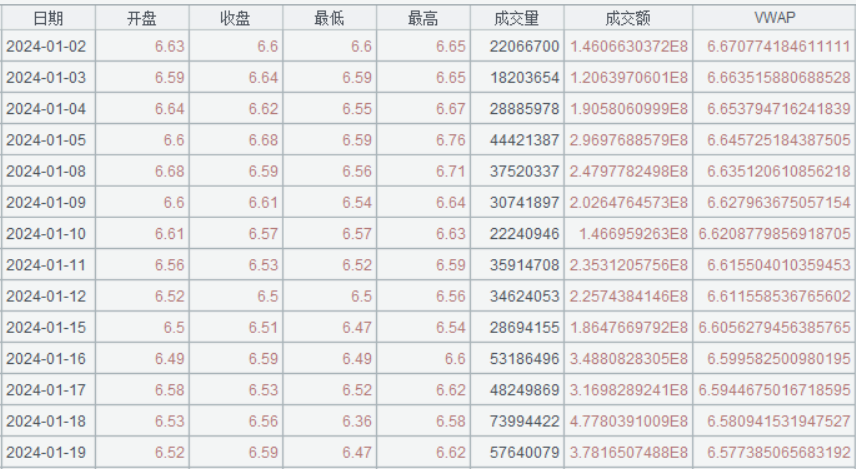Click VWAP value 6.611558536765602

click(x=779, y=296)
